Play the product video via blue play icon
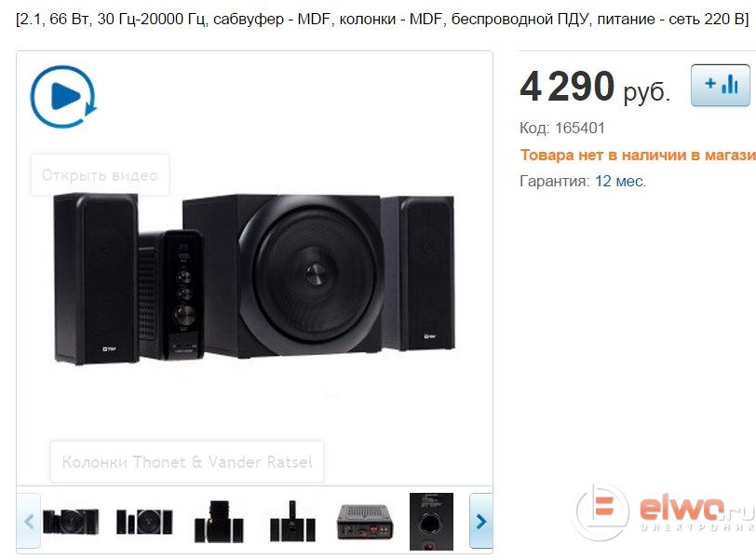 pyautogui.click(x=63, y=96)
